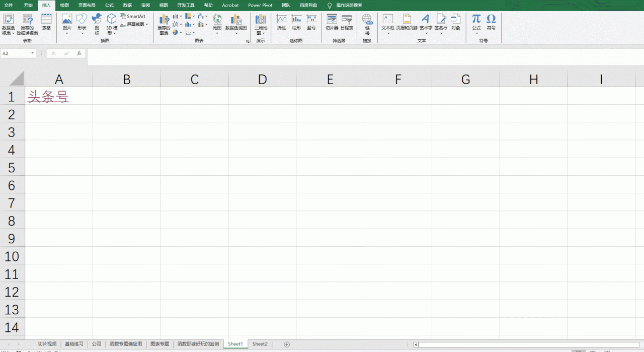The image size is (644, 352).
Task: Select row 7 header
Action: pyautogui.click(x=12, y=203)
